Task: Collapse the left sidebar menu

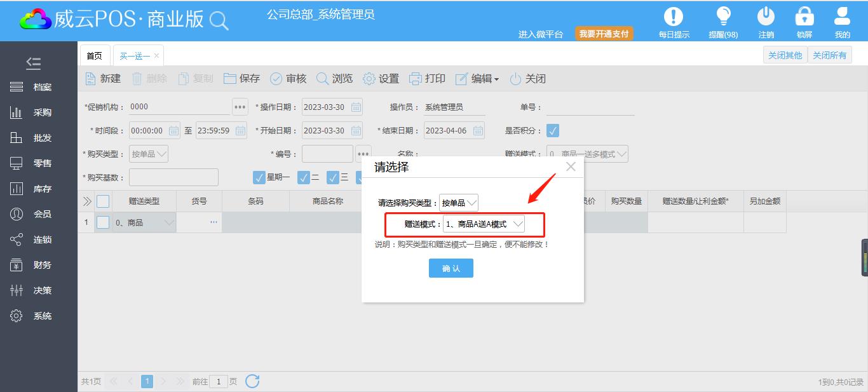Action: (33, 62)
